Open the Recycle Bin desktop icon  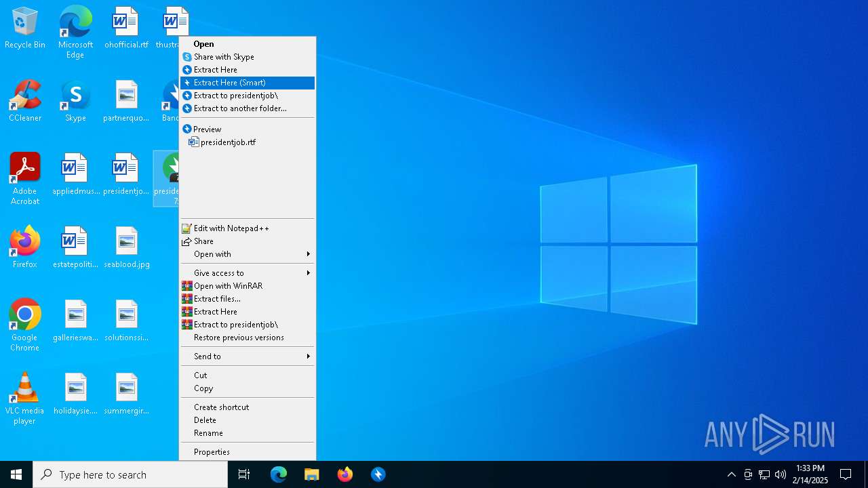25,28
